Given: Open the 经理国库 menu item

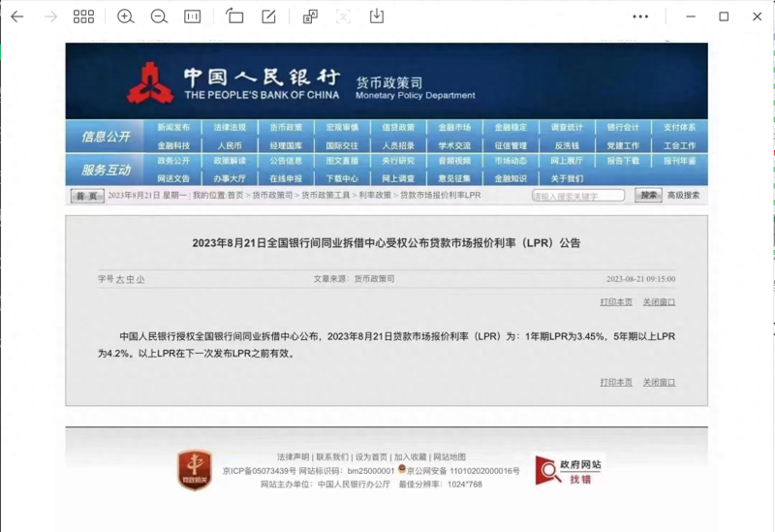Looking at the screenshot, I should pyautogui.click(x=286, y=146).
